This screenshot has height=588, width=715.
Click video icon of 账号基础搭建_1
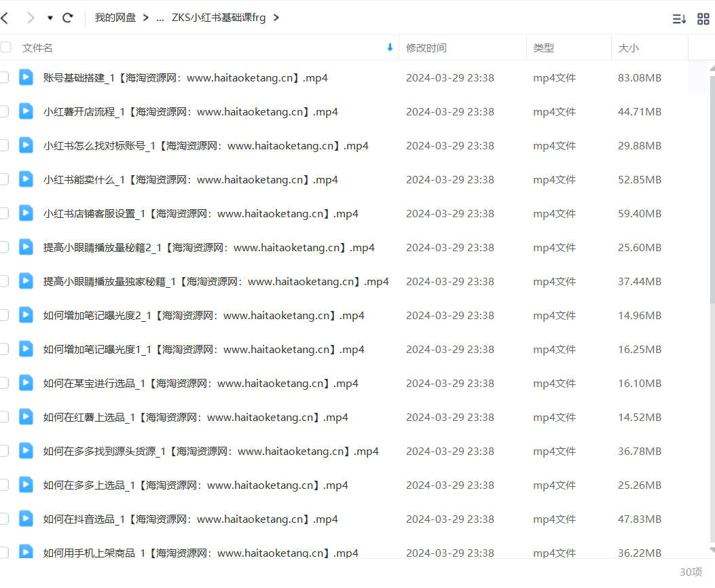26,77
